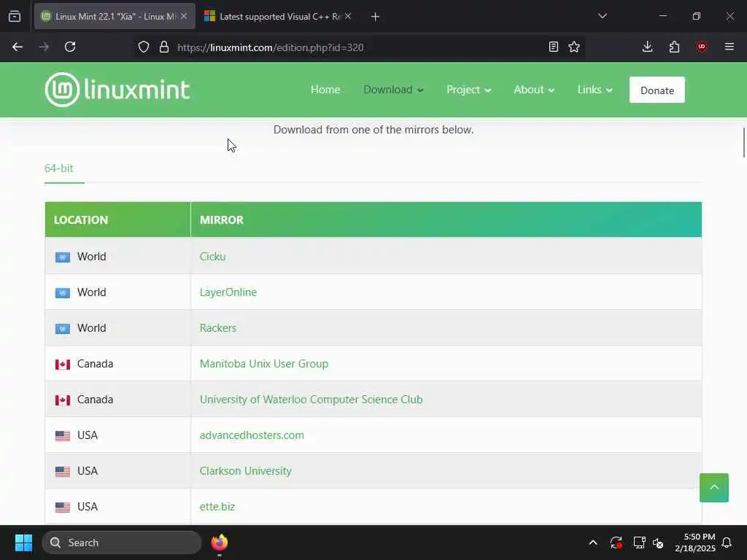747x560 pixels.
Task: Open the list all tabs dropdown arrow
Action: [602, 17]
